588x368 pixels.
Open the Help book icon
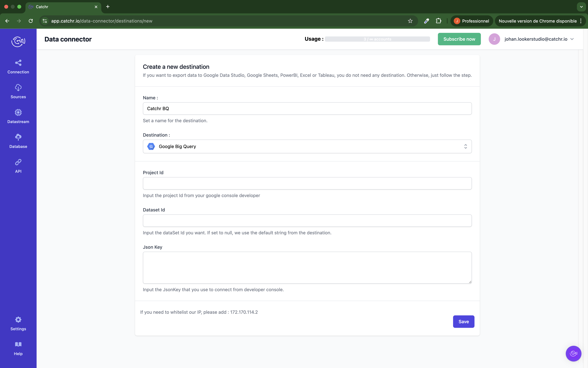coord(18,344)
